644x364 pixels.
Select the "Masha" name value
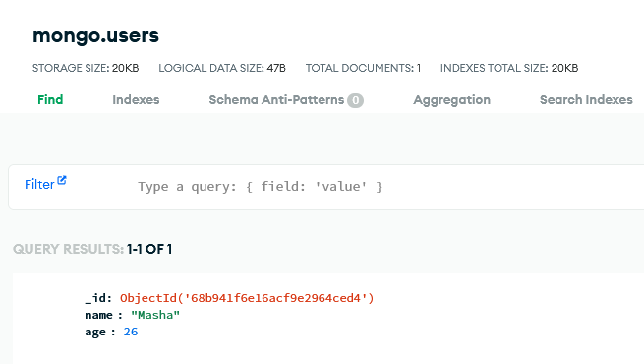[x=155, y=315]
